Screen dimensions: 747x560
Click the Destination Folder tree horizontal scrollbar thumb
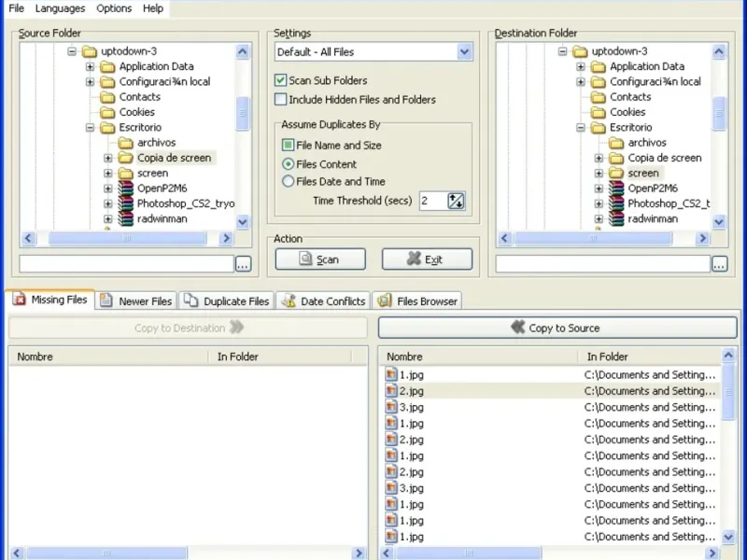point(593,238)
